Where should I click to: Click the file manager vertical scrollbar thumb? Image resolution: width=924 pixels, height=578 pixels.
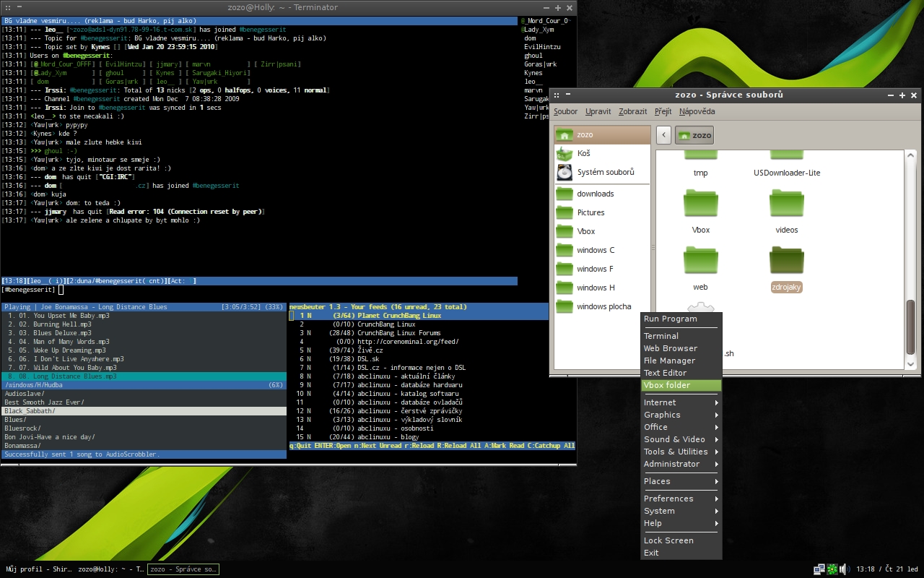pos(911,327)
